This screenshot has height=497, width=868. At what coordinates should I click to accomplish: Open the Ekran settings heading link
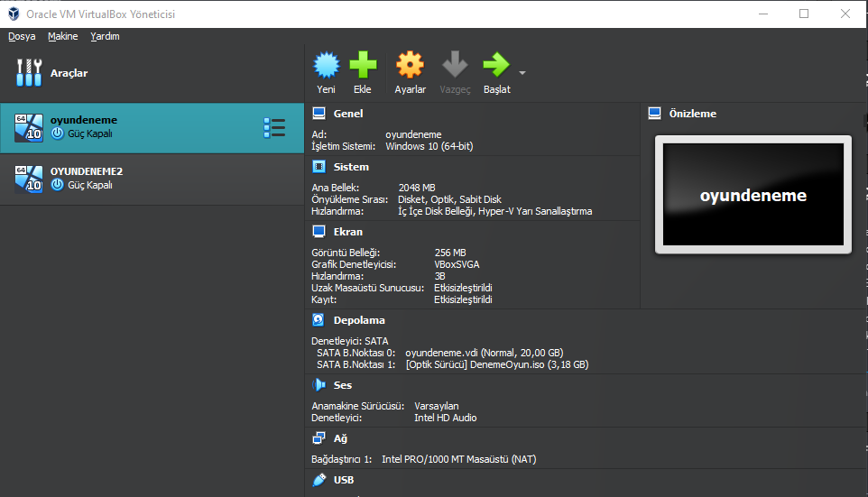pyautogui.click(x=347, y=231)
